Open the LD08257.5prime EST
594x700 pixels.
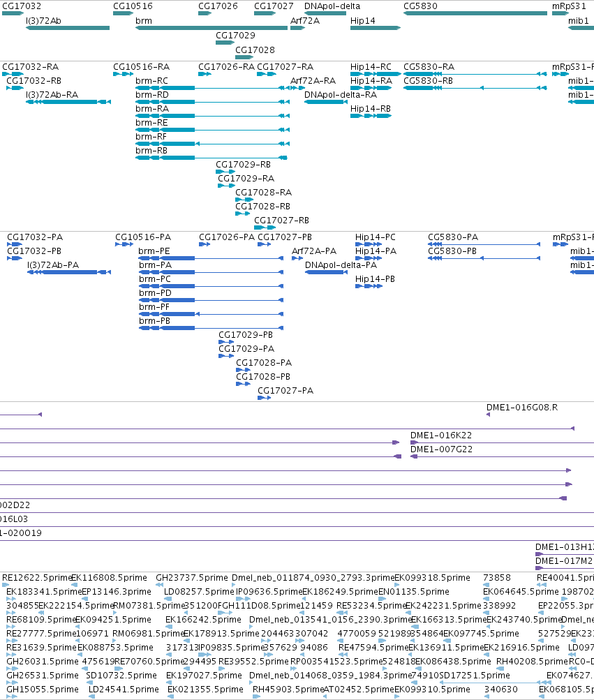168,599
